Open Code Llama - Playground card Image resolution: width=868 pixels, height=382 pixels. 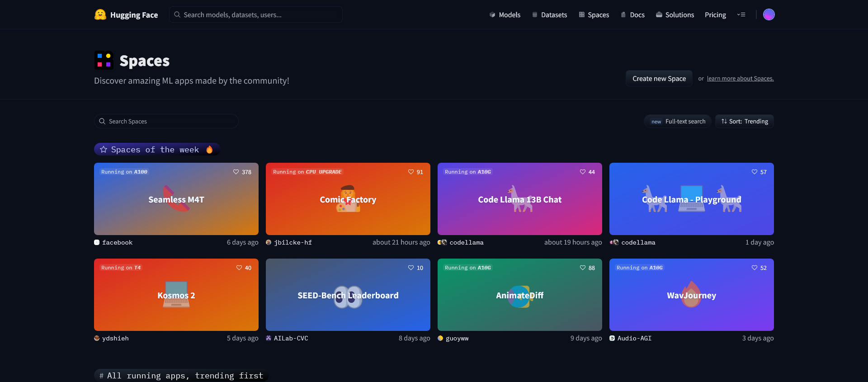click(692, 199)
